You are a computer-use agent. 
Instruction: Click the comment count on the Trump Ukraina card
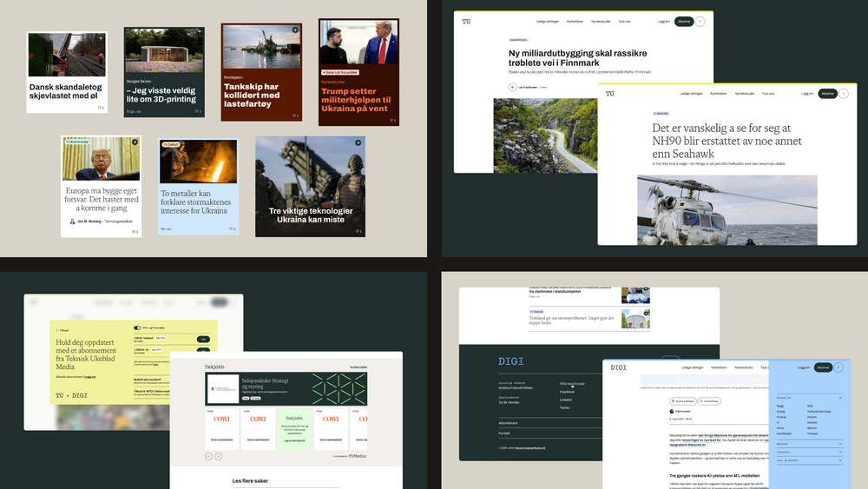[x=392, y=120]
